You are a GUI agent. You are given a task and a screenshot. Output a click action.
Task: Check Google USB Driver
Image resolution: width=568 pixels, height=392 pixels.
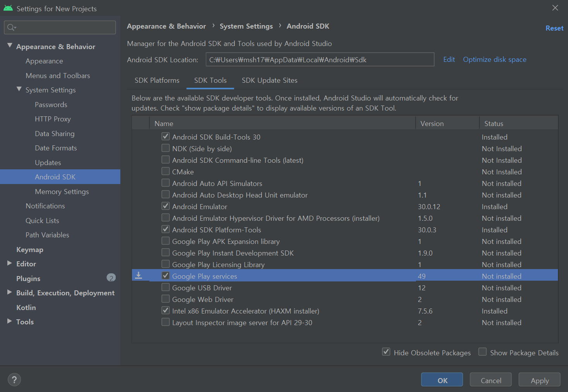(x=166, y=287)
